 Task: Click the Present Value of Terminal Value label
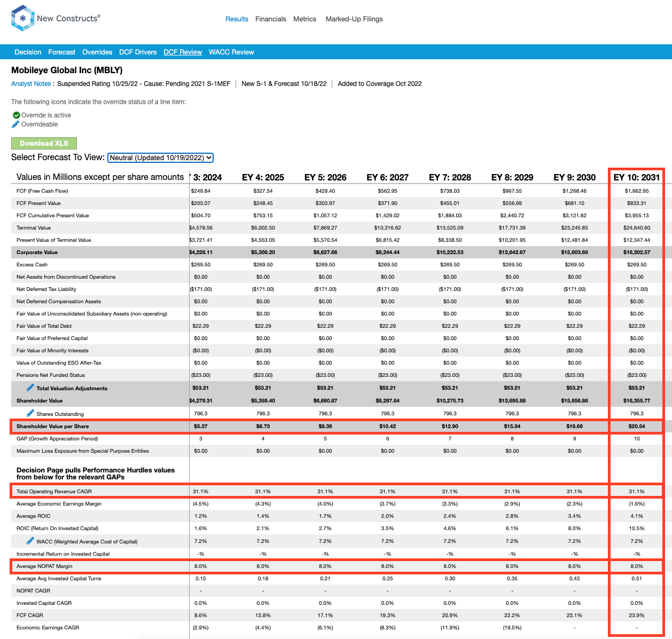[x=54, y=240]
